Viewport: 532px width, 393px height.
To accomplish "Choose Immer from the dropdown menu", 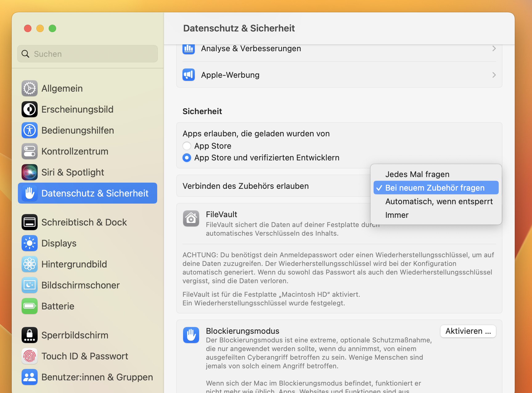I will (x=397, y=215).
